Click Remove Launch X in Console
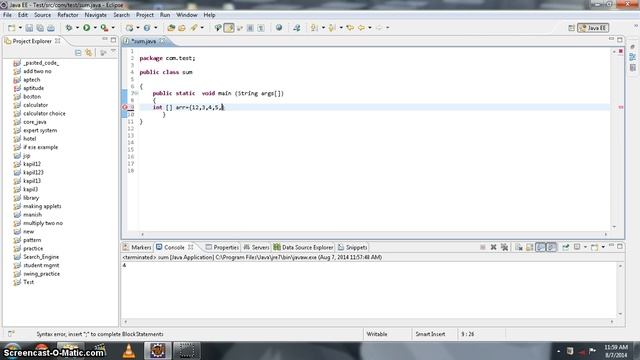 click(493, 247)
